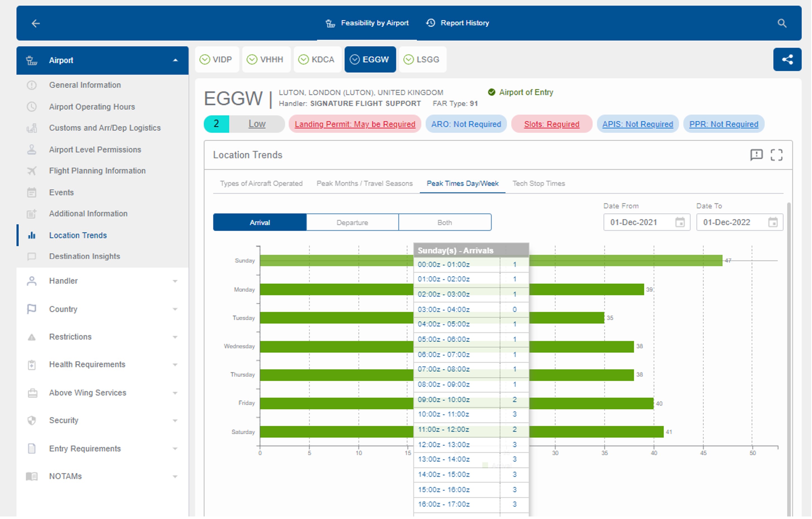Click Slots: Required link
Viewport: 812px width, 519px height.
pyautogui.click(x=552, y=124)
